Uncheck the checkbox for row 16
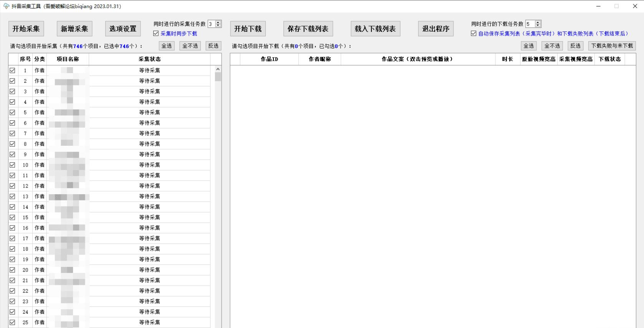The height and width of the screenshot is (328, 644). [x=13, y=228]
